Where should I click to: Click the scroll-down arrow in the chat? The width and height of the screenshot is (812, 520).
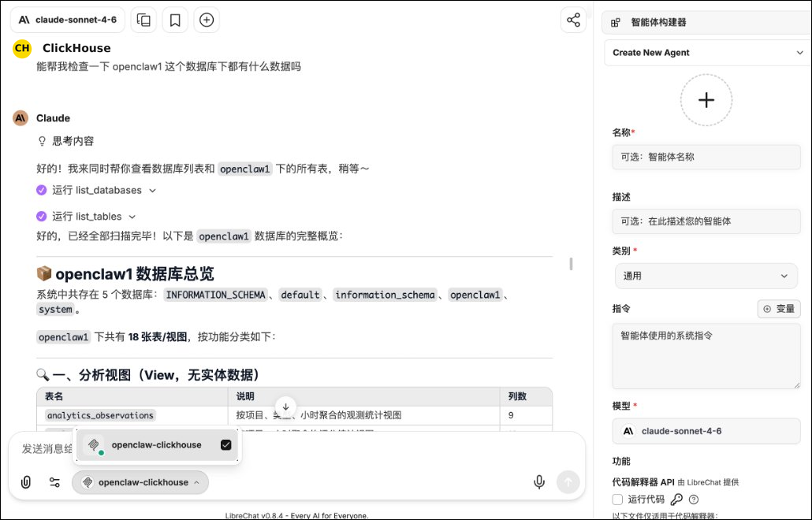pos(285,407)
